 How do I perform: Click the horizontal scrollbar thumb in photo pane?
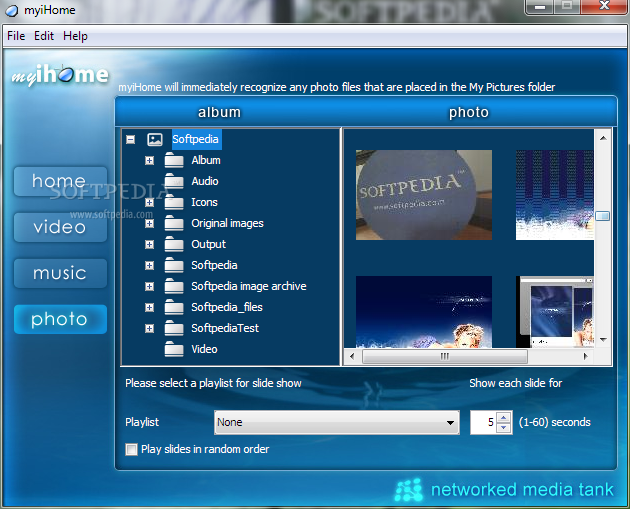point(444,356)
